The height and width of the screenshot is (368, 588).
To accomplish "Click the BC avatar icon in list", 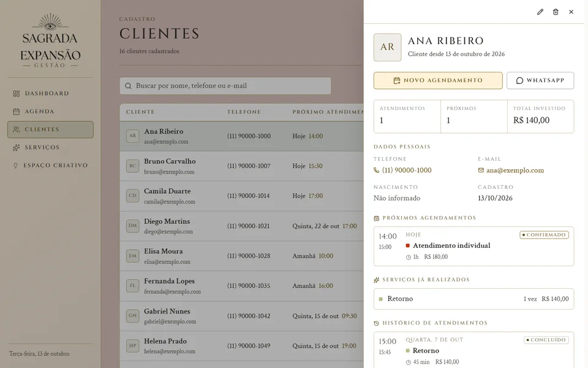I will pyautogui.click(x=133, y=166).
